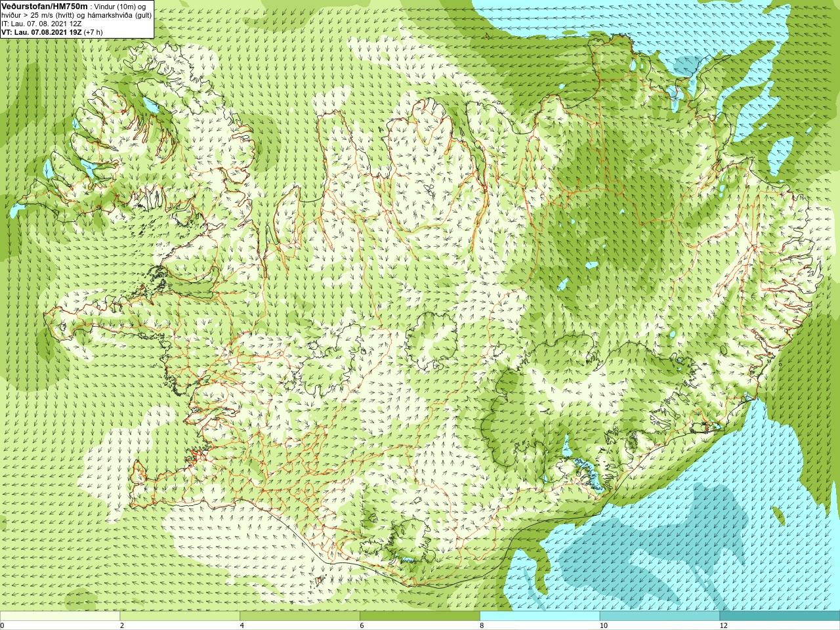The height and width of the screenshot is (630, 840).
Task: Click valid time 'VT: Lau. 07.08.2021 19Z (+7 h)'
Action: [52, 31]
